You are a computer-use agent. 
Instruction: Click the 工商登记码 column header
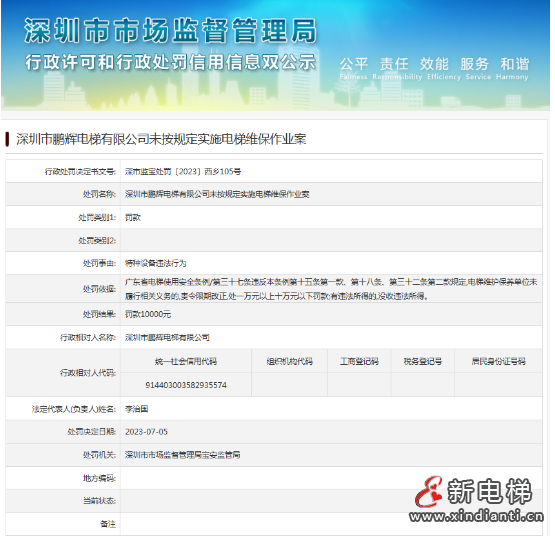[359, 361]
